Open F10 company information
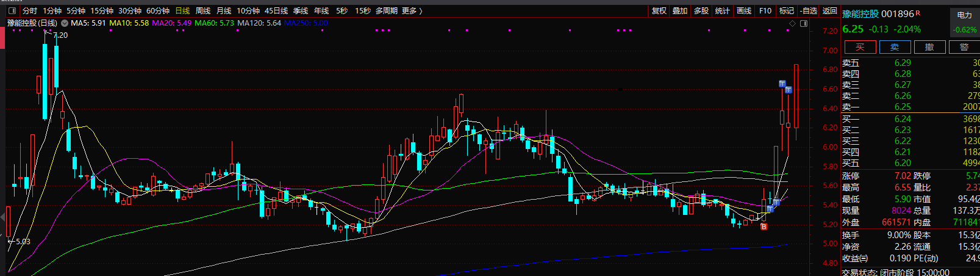This screenshot has height=276, width=980. click(x=765, y=11)
